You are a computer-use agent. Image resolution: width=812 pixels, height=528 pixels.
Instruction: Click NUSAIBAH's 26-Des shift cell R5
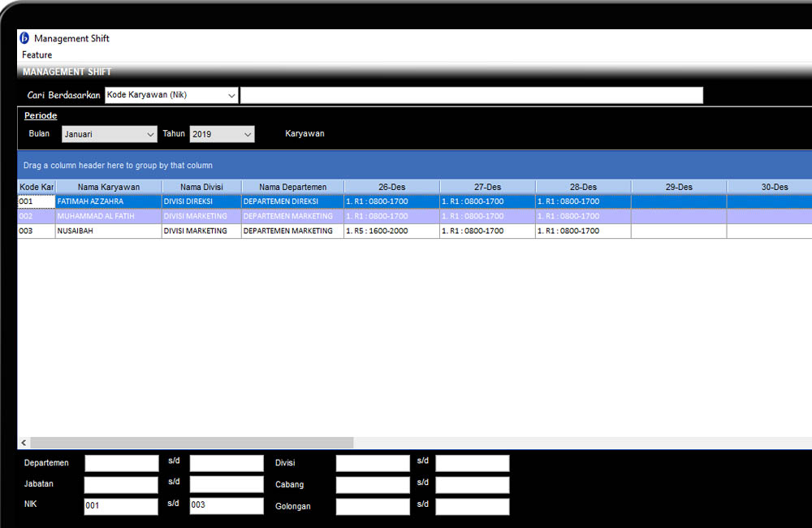click(391, 231)
